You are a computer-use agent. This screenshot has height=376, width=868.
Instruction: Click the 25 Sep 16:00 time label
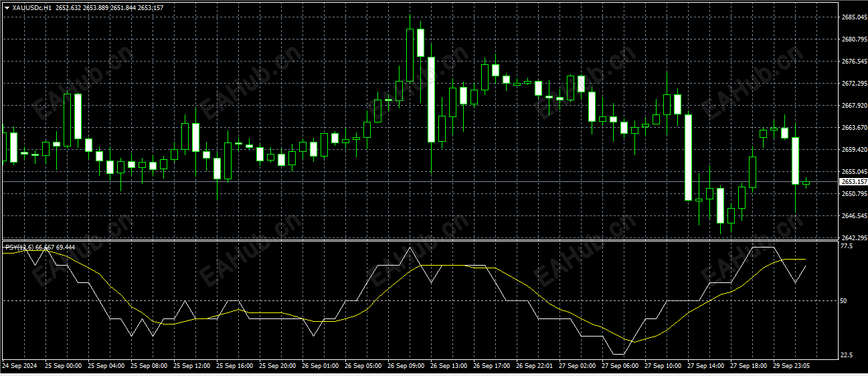pos(234,366)
